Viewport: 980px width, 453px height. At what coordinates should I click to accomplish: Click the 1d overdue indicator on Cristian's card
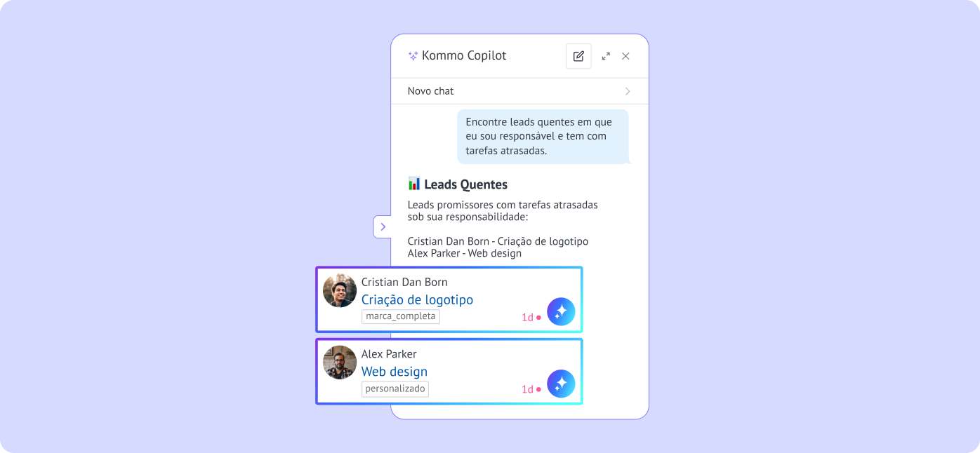point(531,317)
